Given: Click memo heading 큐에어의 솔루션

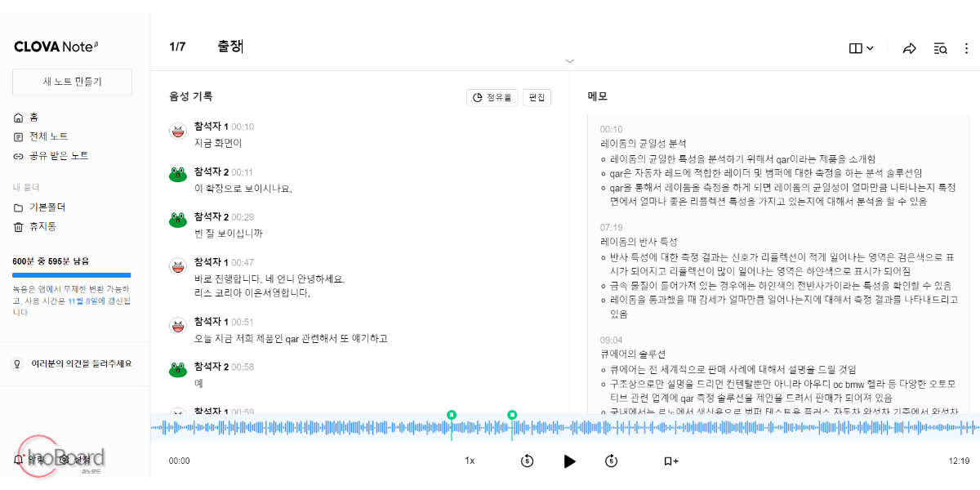Looking at the screenshot, I should tap(633, 354).
